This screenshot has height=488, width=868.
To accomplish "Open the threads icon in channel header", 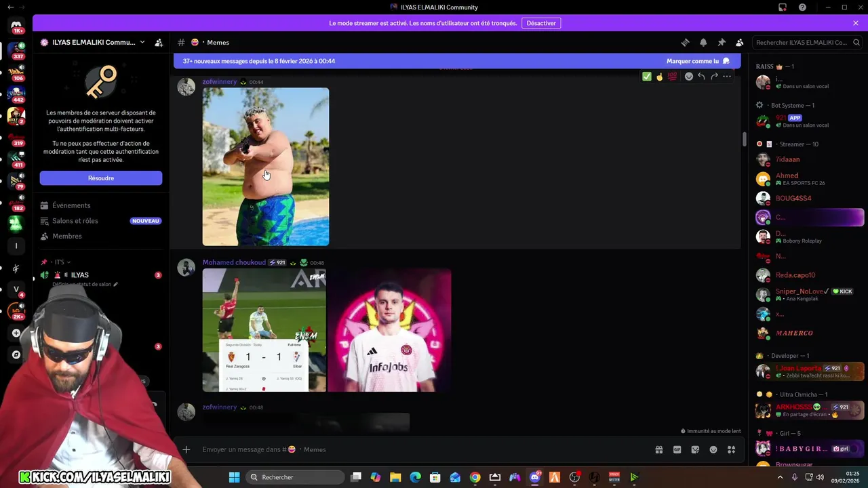I will [x=685, y=42].
